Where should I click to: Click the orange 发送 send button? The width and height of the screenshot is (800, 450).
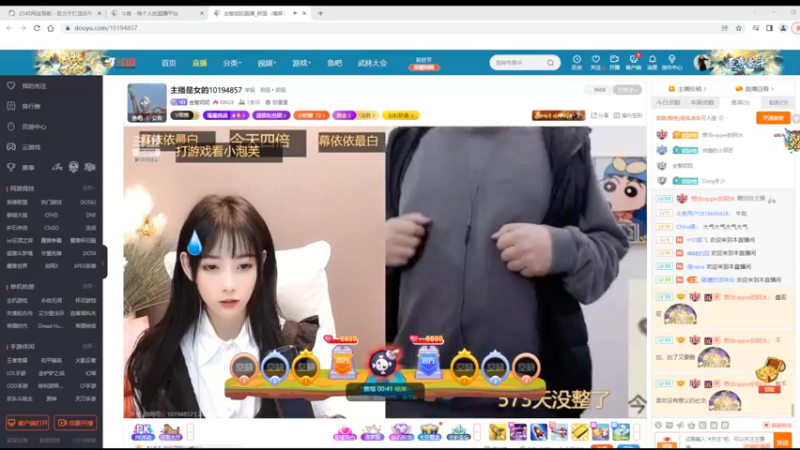(x=783, y=441)
